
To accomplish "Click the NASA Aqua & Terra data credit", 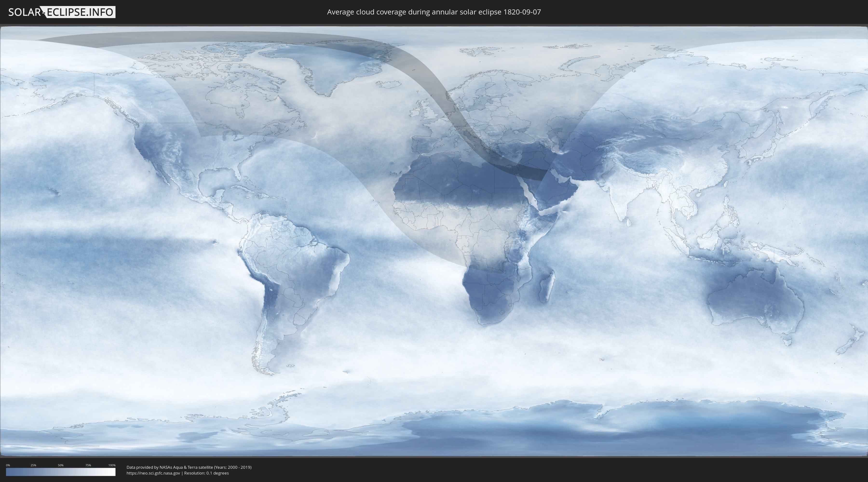I will (x=189, y=467).
